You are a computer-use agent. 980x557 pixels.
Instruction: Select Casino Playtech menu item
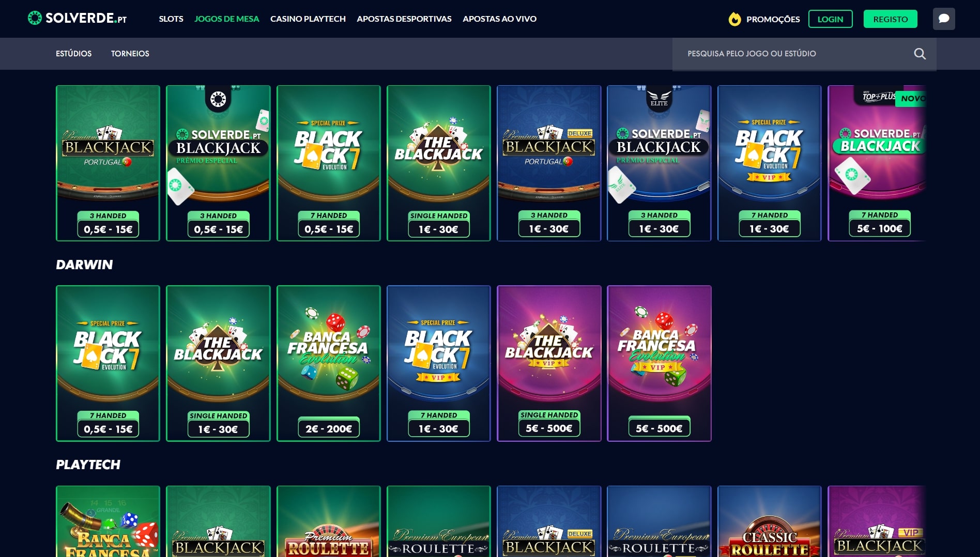(308, 19)
